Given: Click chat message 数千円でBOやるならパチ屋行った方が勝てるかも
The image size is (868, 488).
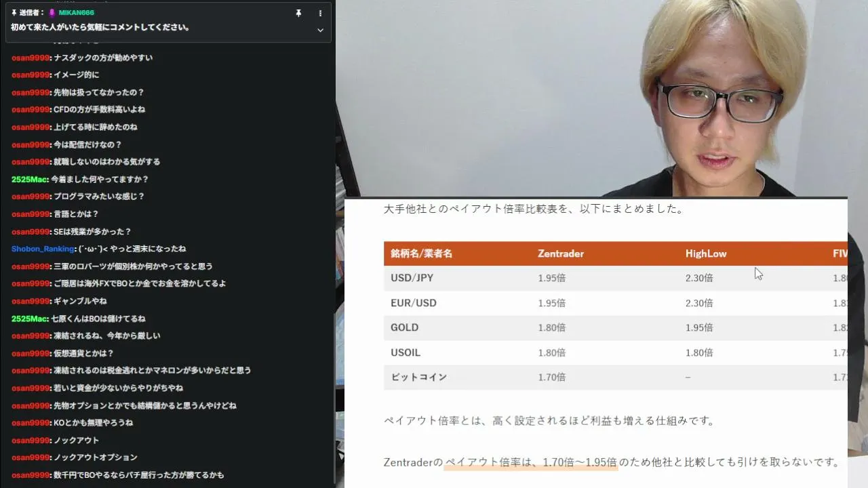Looking at the screenshot, I should tap(139, 475).
